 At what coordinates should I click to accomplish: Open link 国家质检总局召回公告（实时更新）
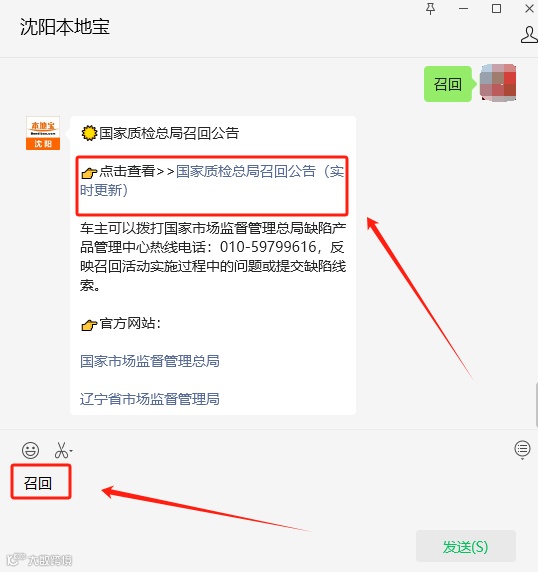click(x=212, y=181)
